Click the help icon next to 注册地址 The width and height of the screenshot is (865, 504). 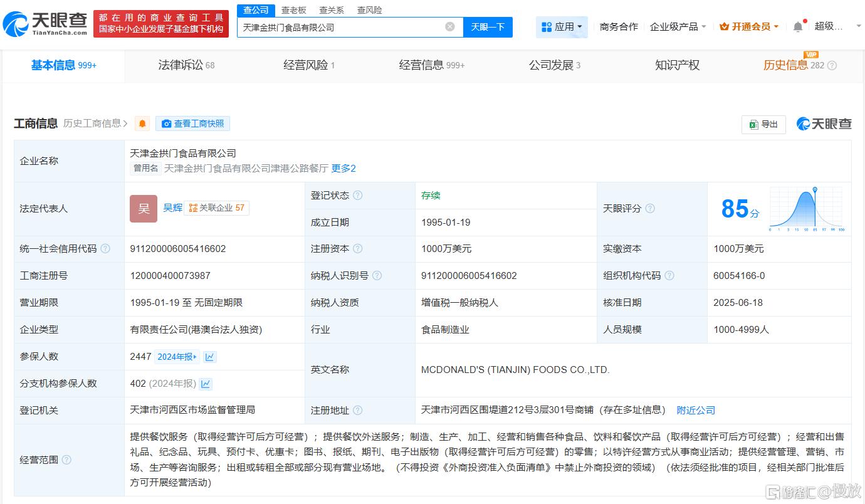pos(357,411)
